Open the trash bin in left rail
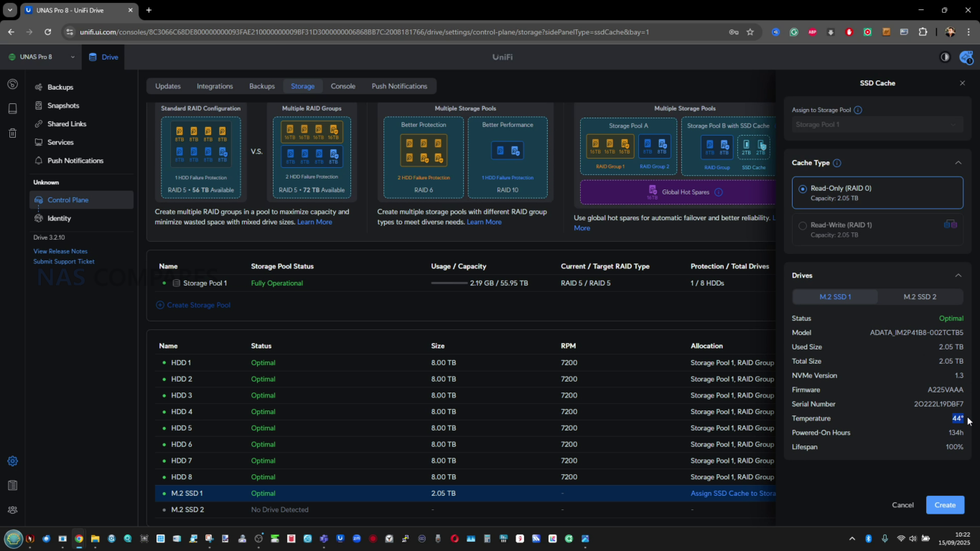Screen dimensions: 980x551 [x=12, y=133]
